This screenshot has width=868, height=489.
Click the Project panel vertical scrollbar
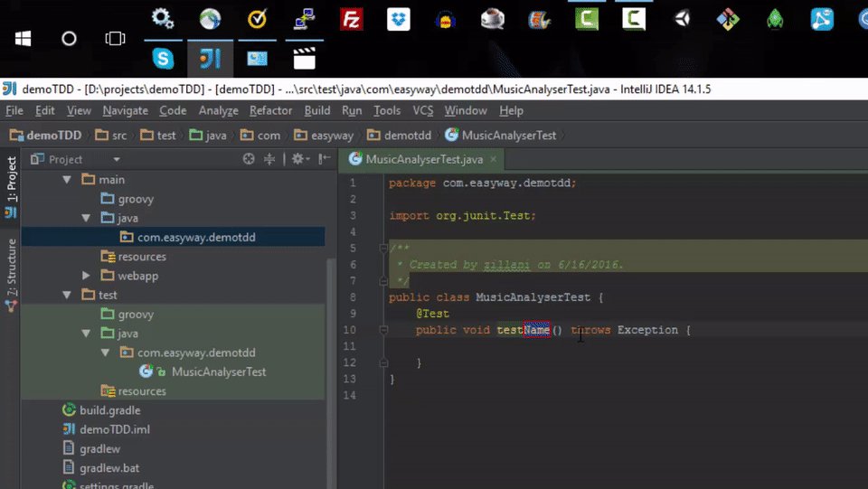coord(331,373)
